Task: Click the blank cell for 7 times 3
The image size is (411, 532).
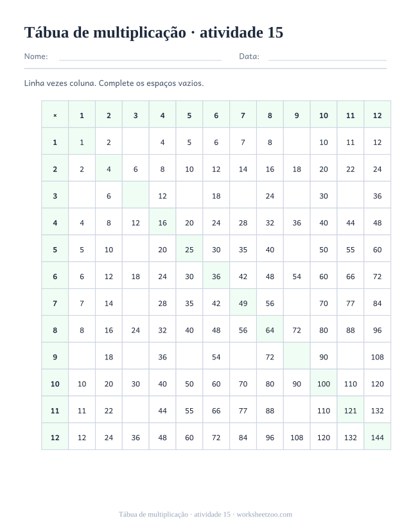Action: pos(136,303)
